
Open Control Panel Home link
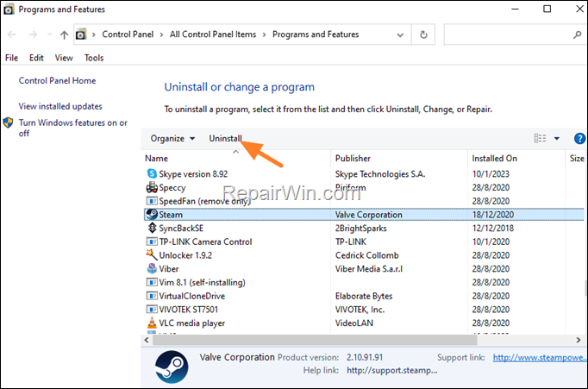pos(58,81)
